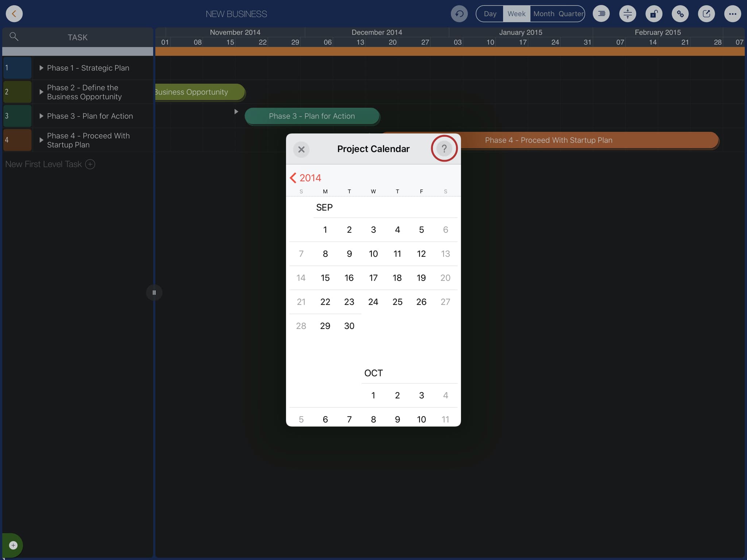
Task: Click the task search magnifier icon
Action: (x=14, y=36)
